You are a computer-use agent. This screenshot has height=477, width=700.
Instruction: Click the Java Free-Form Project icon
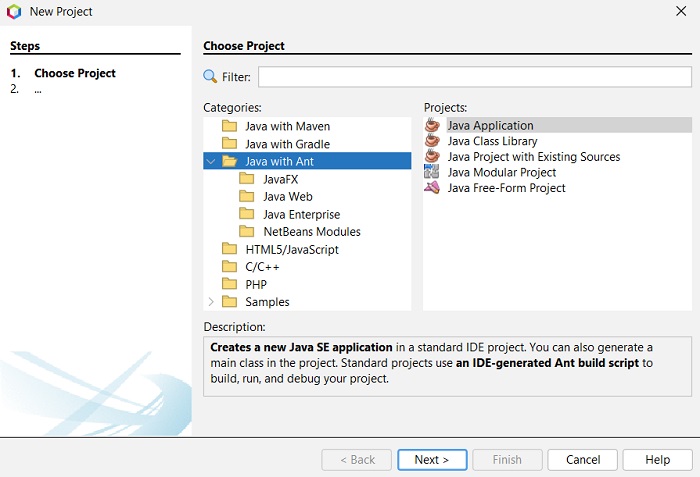click(432, 188)
